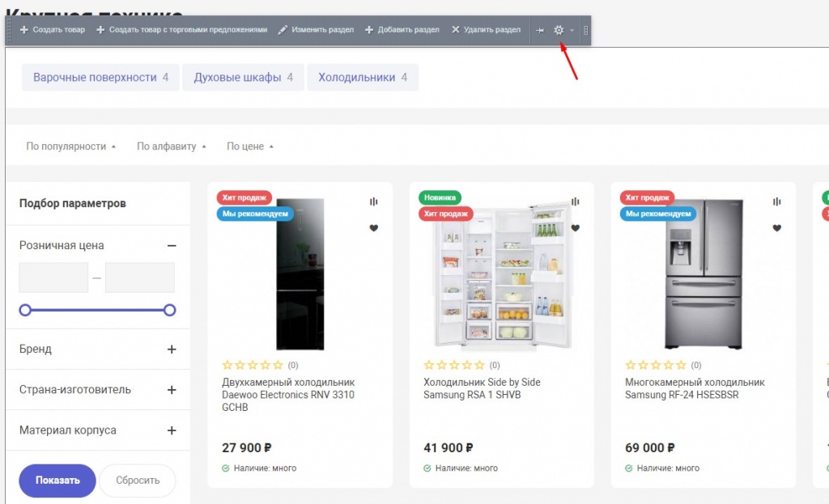The width and height of the screenshot is (829, 504).
Task: Open the silver Samsung RF-24 fridge image
Action: (x=704, y=273)
